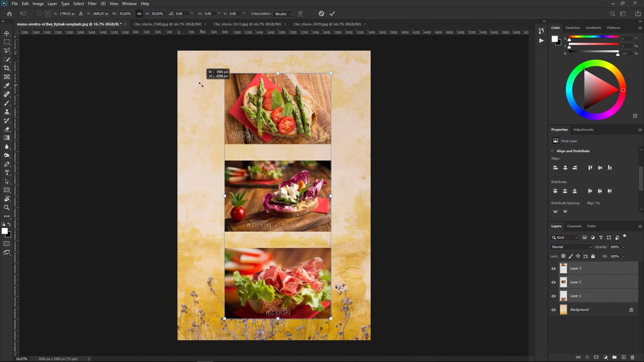Screen dimensions: 644x362
Task: Commit the transform with the checkmark
Action: tap(332, 14)
